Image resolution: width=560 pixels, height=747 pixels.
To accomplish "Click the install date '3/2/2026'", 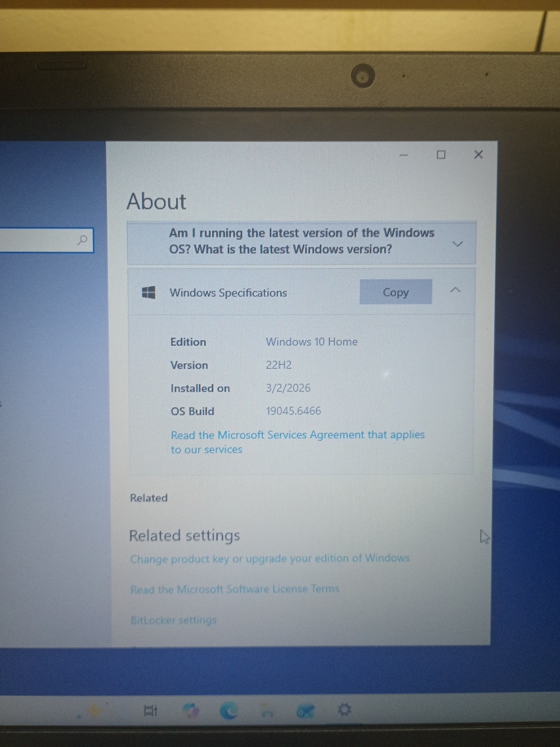I will pos(288,388).
